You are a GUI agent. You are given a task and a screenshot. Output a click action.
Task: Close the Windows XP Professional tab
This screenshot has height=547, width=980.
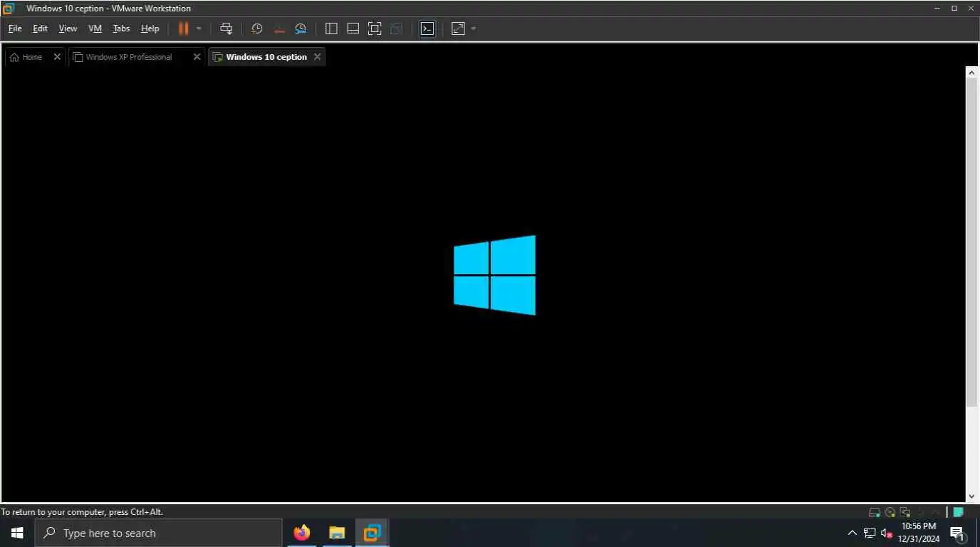click(x=197, y=57)
